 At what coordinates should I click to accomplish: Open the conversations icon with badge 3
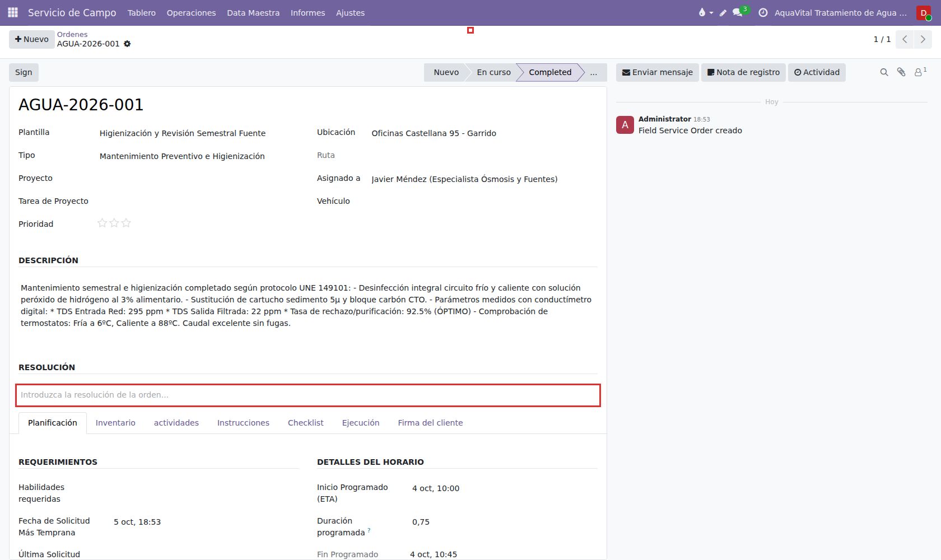pos(738,12)
